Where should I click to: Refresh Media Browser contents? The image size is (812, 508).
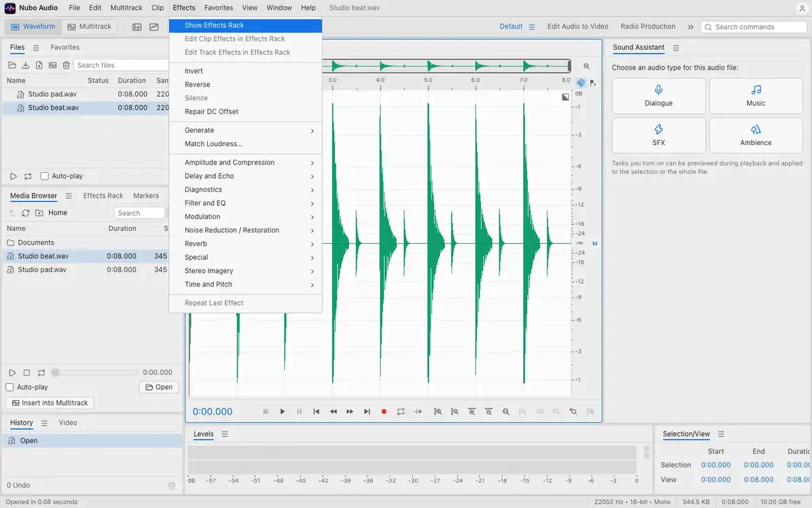click(x=26, y=213)
